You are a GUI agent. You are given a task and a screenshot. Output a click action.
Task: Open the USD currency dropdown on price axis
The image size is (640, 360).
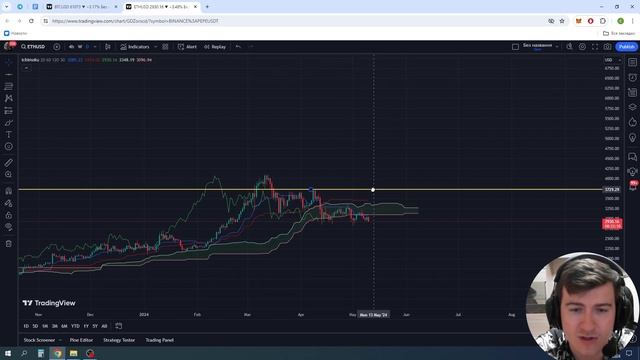pos(612,60)
